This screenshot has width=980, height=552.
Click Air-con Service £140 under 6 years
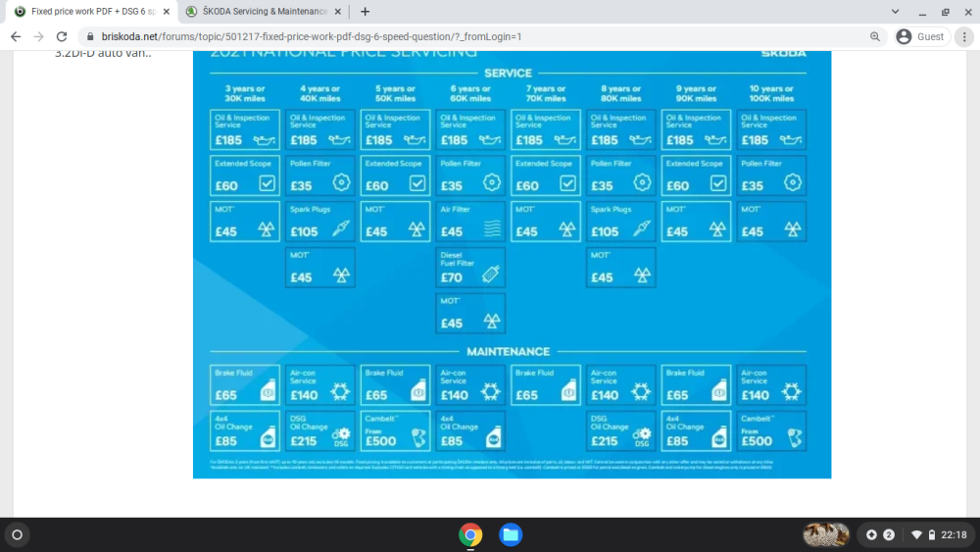(x=470, y=385)
